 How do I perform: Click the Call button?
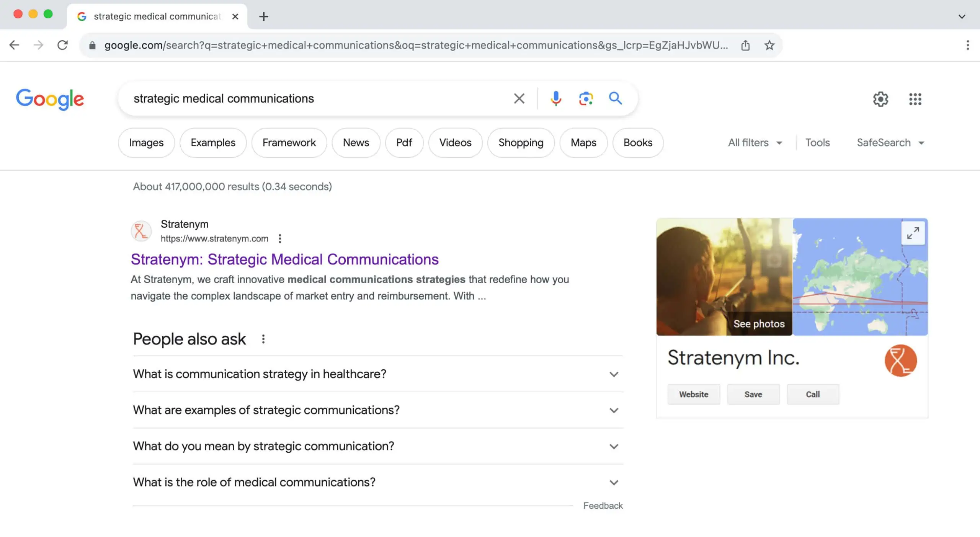(813, 394)
